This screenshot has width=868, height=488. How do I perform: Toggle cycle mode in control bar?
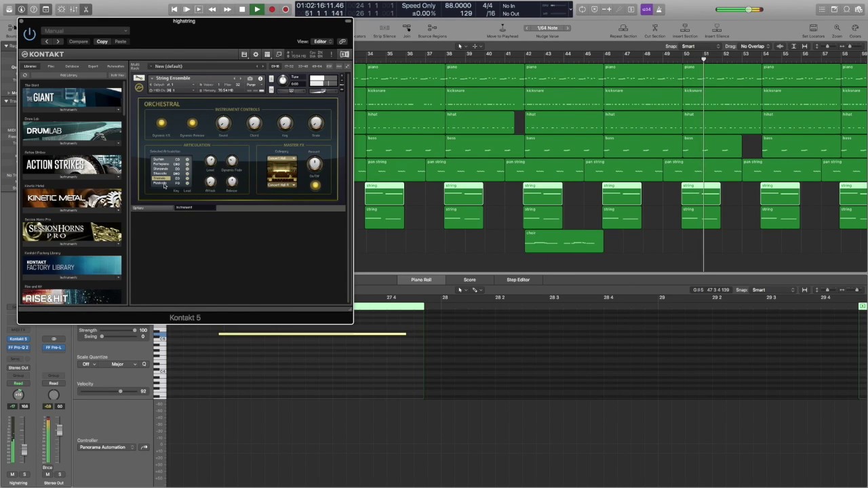tap(582, 9)
